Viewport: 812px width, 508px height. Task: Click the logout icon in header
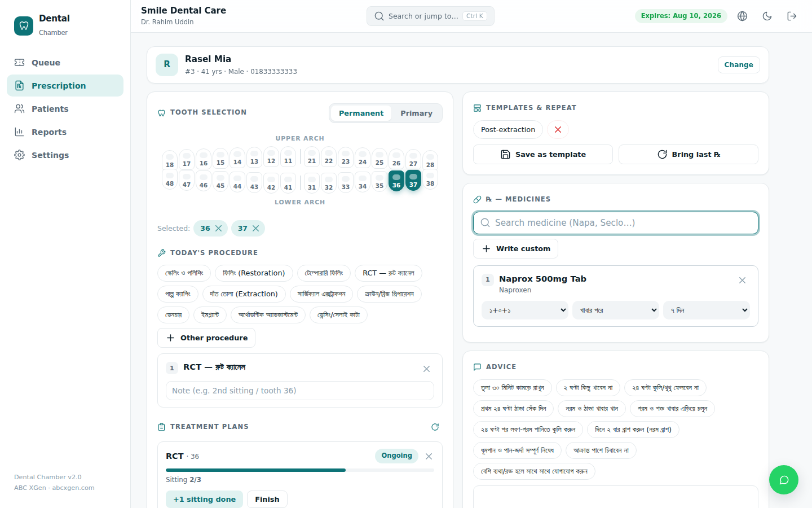(792, 16)
